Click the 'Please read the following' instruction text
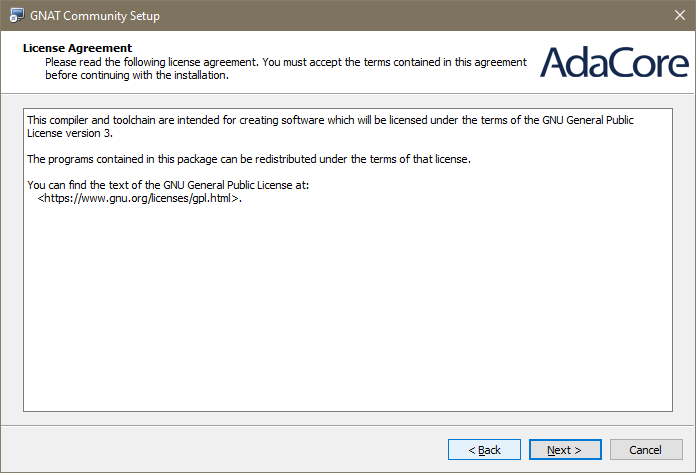The image size is (696, 473). (x=286, y=62)
